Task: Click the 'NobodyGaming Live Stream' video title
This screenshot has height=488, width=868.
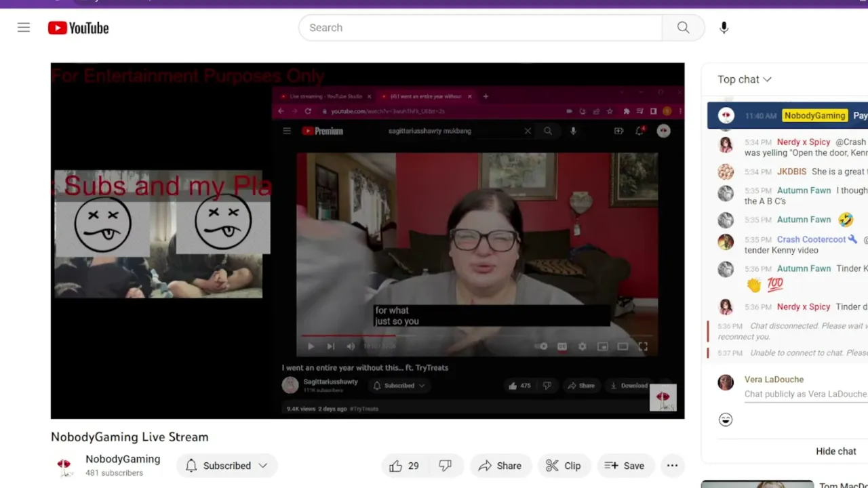Action: click(130, 437)
